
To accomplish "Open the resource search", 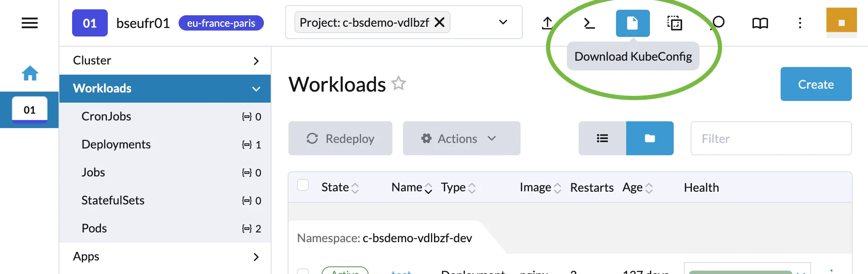I will (x=717, y=23).
